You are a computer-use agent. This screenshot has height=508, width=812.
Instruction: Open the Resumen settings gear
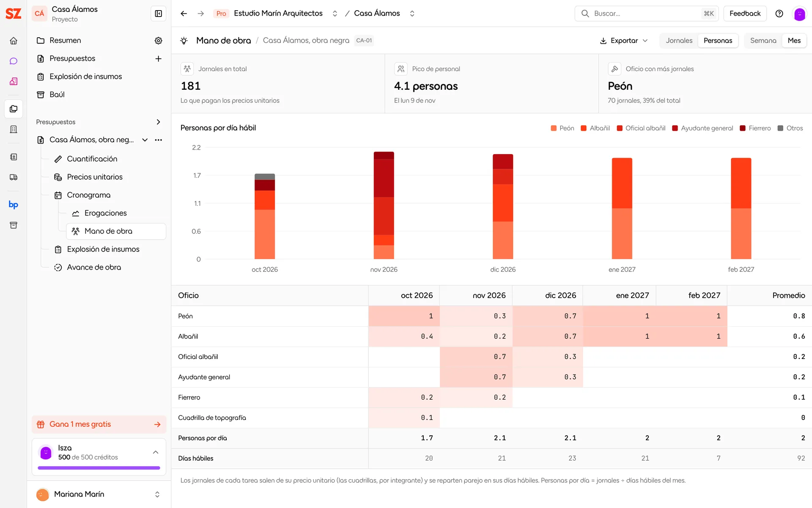[x=159, y=40]
